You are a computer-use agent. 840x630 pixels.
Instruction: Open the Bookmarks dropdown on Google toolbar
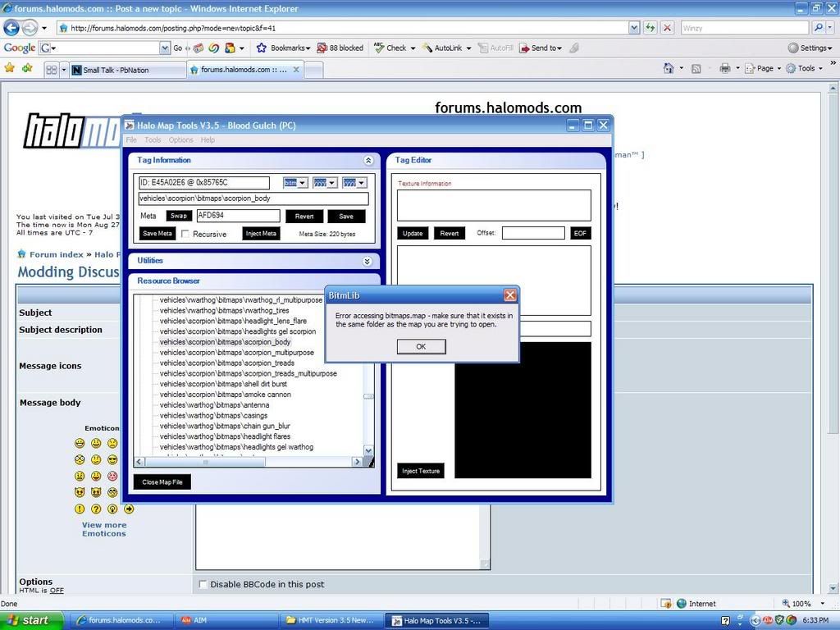pos(283,48)
